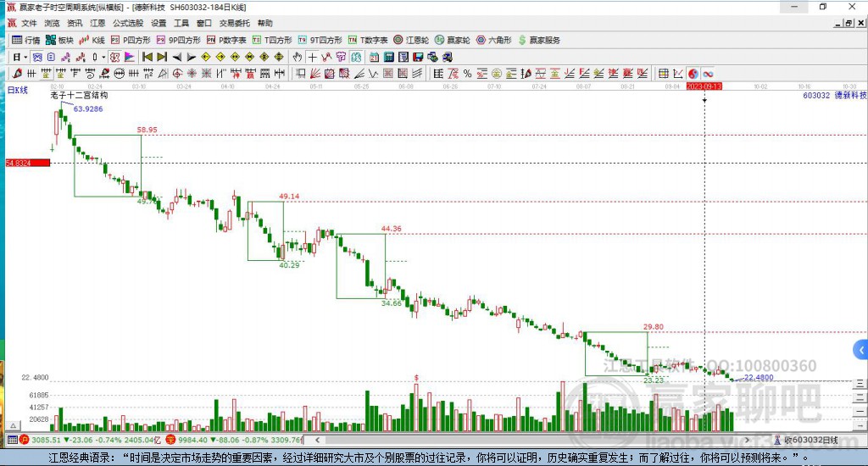Viewport: 868px width, 466px height.
Task: Click the Shenzhen index 9984.40 readout
Action: click(x=192, y=440)
